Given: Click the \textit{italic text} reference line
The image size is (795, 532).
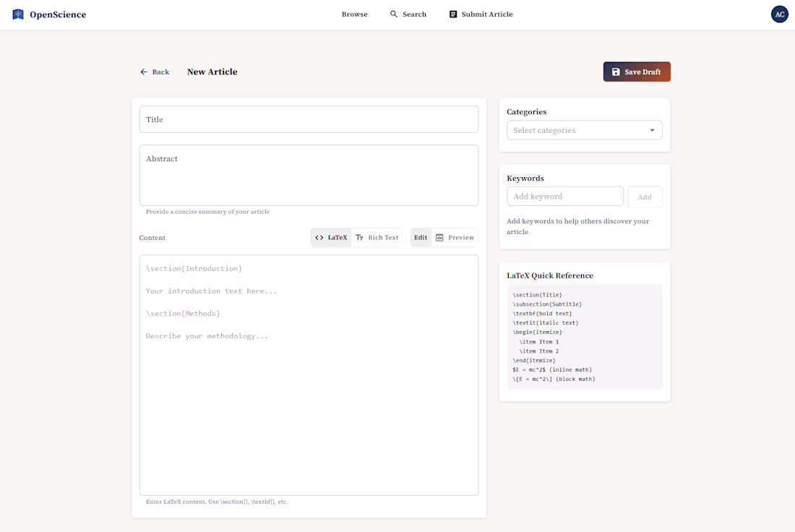Looking at the screenshot, I should point(545,322).
